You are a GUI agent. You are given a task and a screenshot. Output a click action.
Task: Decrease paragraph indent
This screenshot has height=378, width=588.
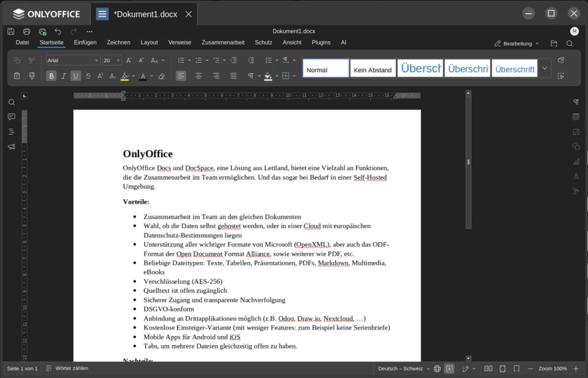pyautogui.click(x=234, y=60)
